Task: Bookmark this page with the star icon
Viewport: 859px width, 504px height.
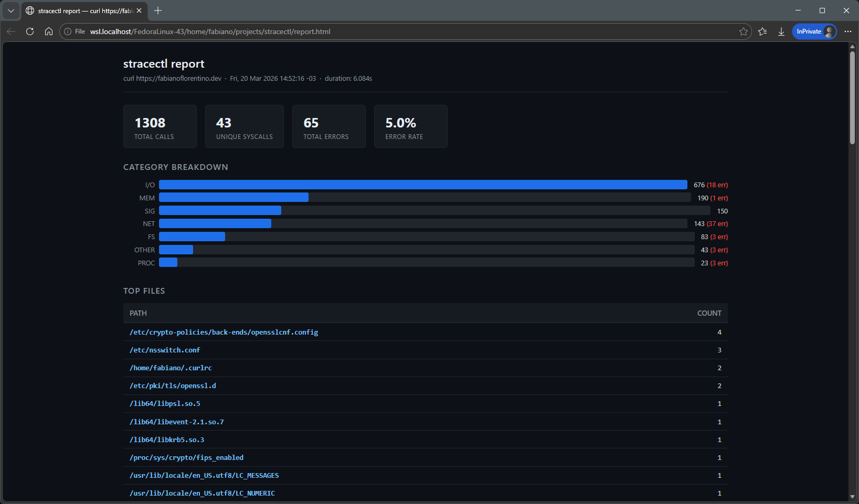Action: click(743, 31)
